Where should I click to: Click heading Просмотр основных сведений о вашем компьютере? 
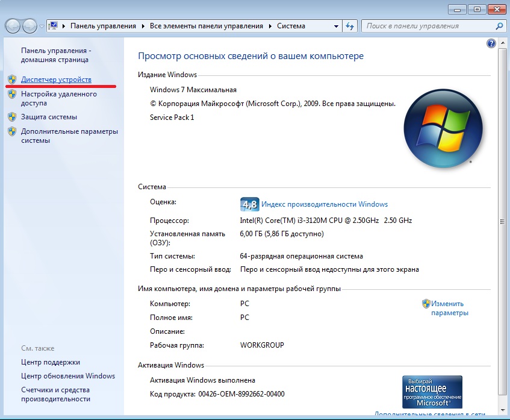click(x=250, y=56)
